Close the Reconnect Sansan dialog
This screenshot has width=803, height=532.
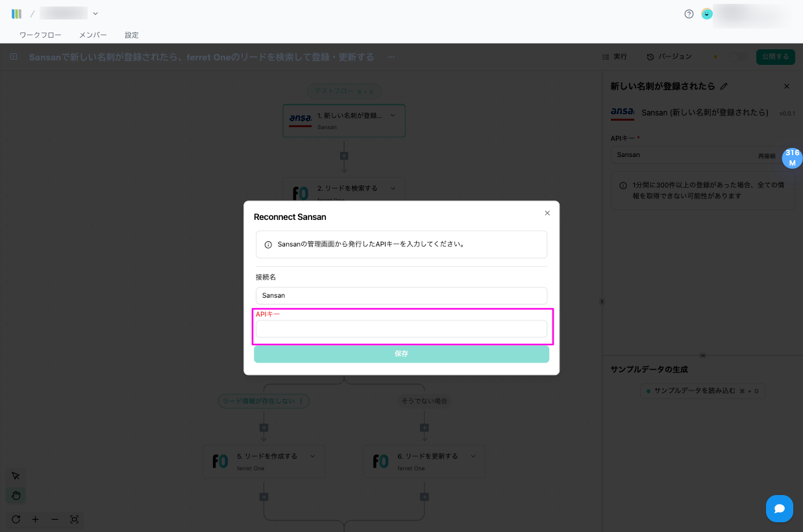point(547,213)
